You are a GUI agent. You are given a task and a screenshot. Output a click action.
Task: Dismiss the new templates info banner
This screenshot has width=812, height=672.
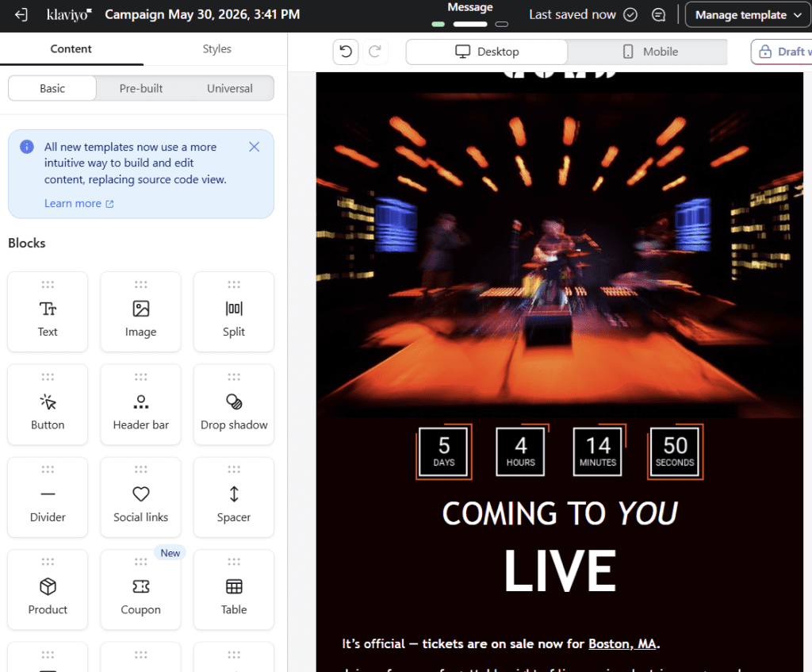point(255,147)
